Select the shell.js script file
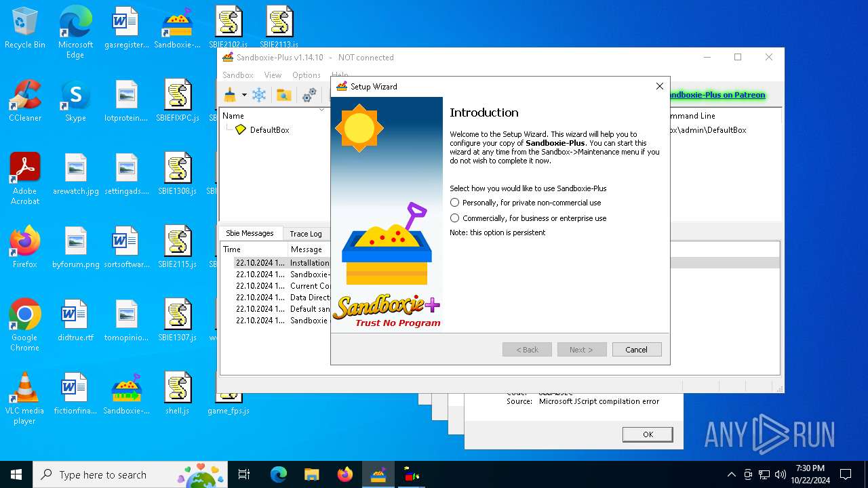Viewport: 868px width, 488px height. tap(178, 393)
